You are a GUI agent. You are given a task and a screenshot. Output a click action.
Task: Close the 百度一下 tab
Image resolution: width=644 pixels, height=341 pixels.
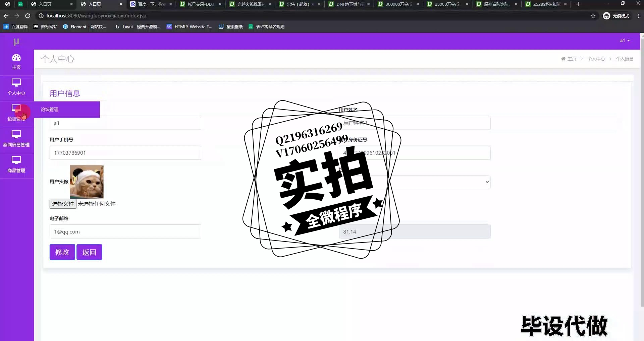click(170, 4)
